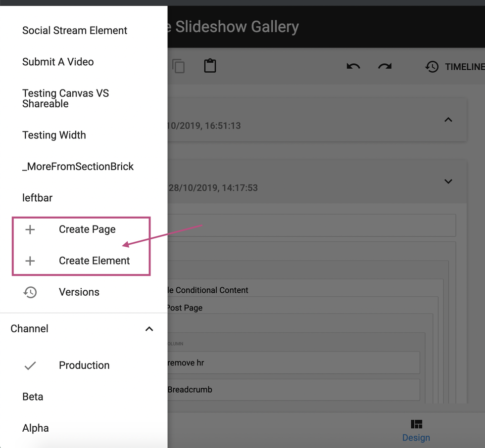
Task: Select the Breadcrumb block in layout
Action: tap(292, 390)
